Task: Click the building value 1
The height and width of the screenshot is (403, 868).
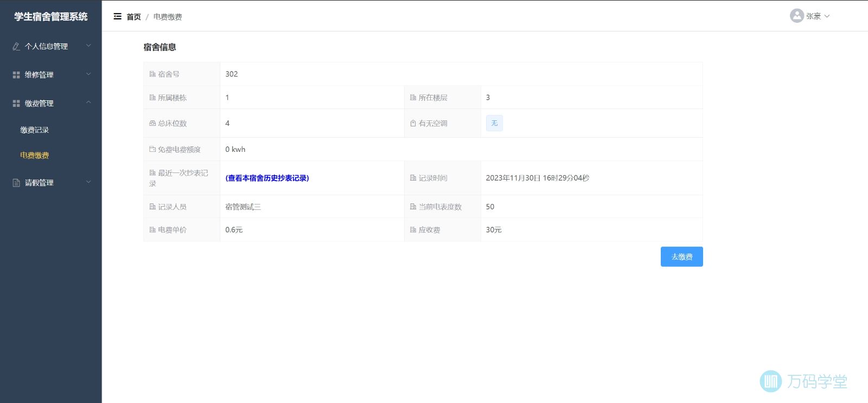Action: point(227,98)
